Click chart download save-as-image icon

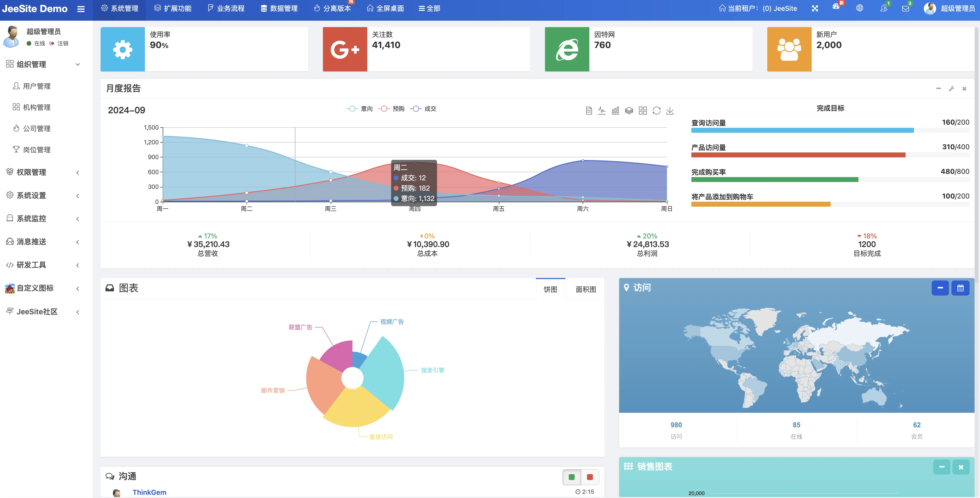[x=670, y=111]
